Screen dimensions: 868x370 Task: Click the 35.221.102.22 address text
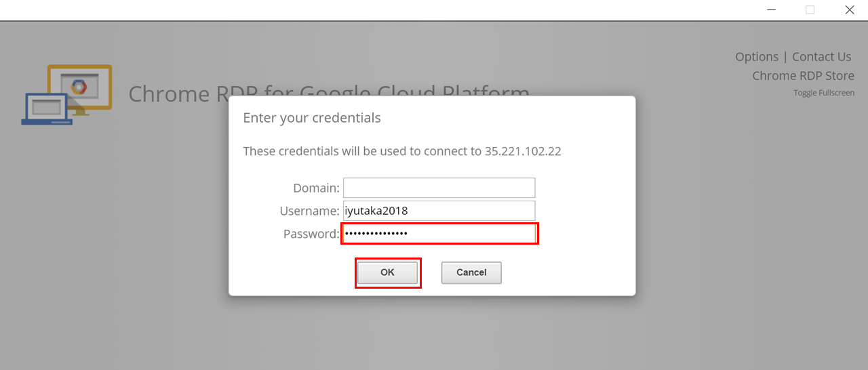(x=523, y=151)
